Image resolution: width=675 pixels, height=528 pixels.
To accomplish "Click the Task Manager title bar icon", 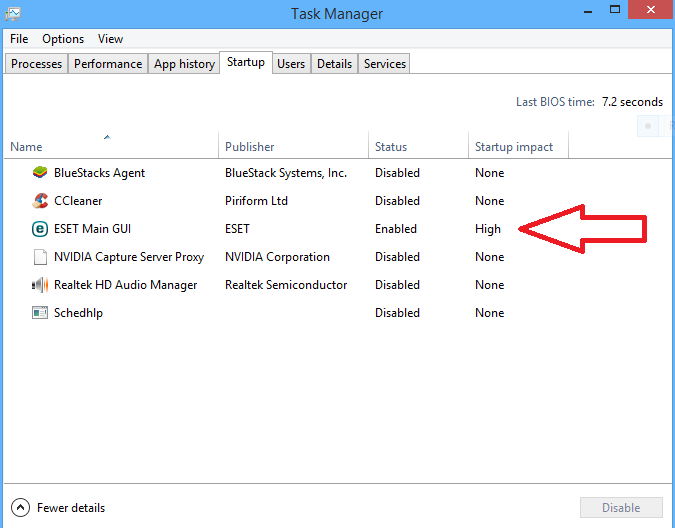I will [x=12, y=14].
